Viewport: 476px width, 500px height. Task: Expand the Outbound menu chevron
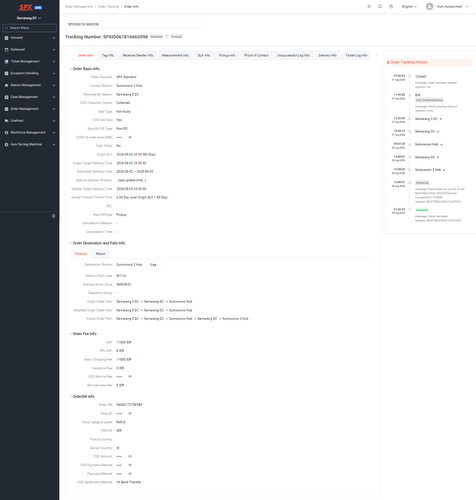coord(54,50)
